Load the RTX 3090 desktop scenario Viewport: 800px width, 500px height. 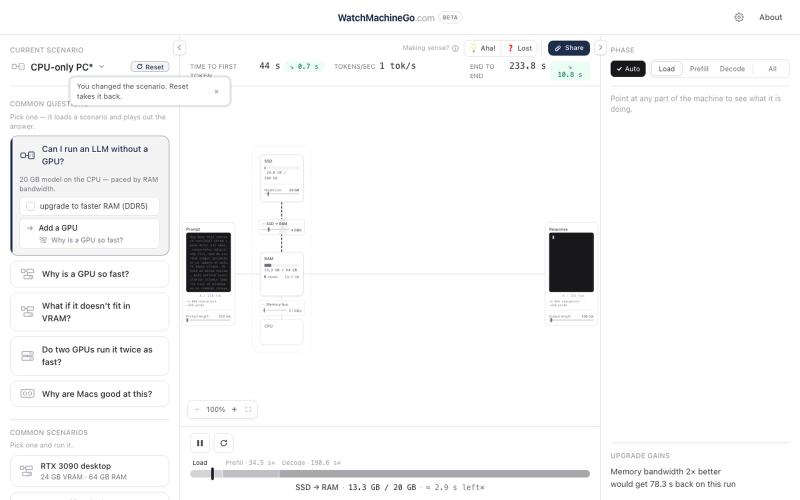point(90,471)
